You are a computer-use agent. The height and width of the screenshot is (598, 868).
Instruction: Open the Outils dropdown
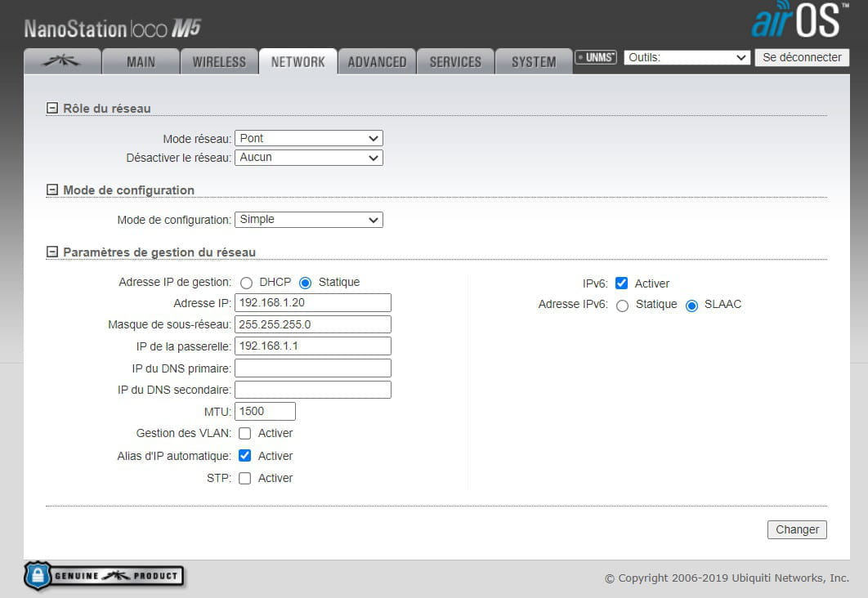point(687,57)
